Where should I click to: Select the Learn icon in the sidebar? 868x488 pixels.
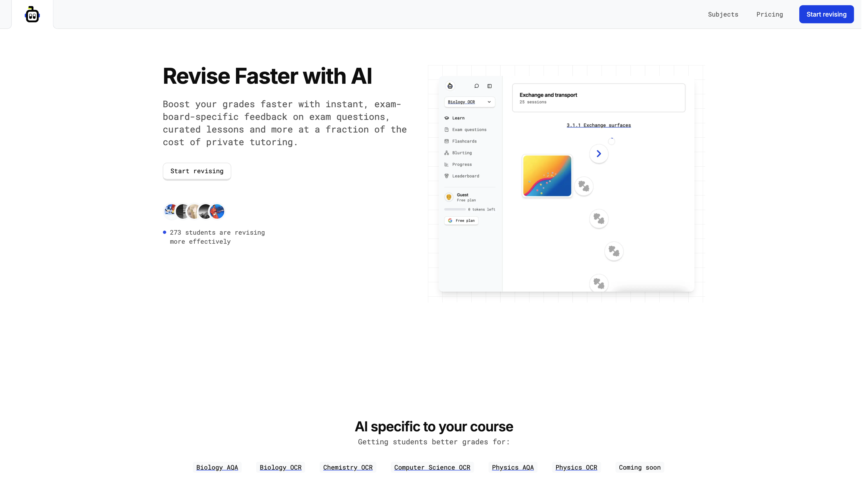[x=447, y=117]
